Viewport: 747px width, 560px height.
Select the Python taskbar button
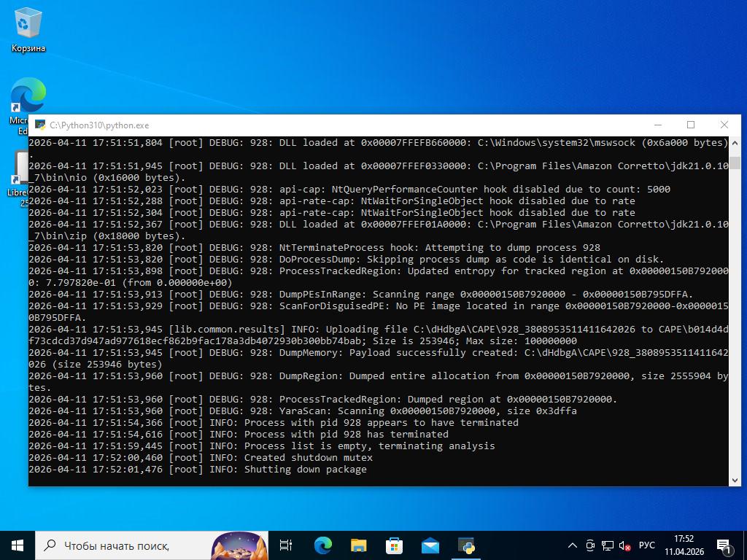(x=466, y=545)
